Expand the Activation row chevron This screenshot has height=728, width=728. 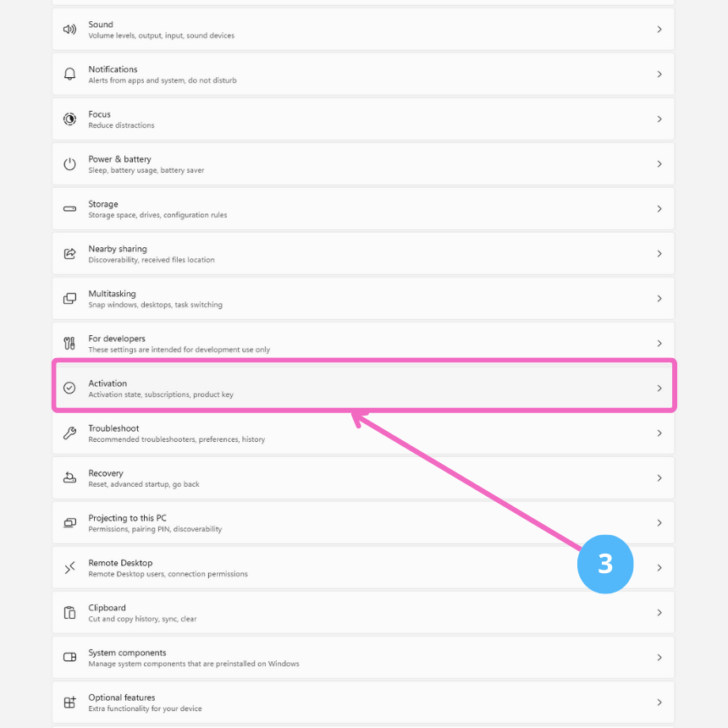pos(659,389)
